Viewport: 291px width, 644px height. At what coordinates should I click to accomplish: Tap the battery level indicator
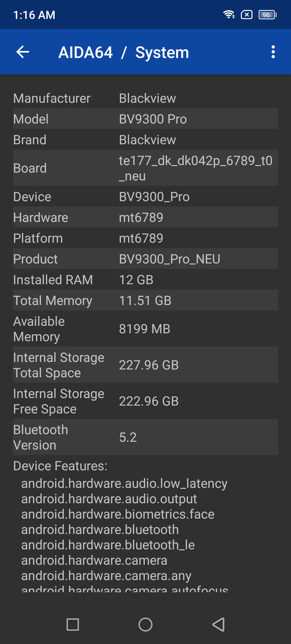[267, 15]
